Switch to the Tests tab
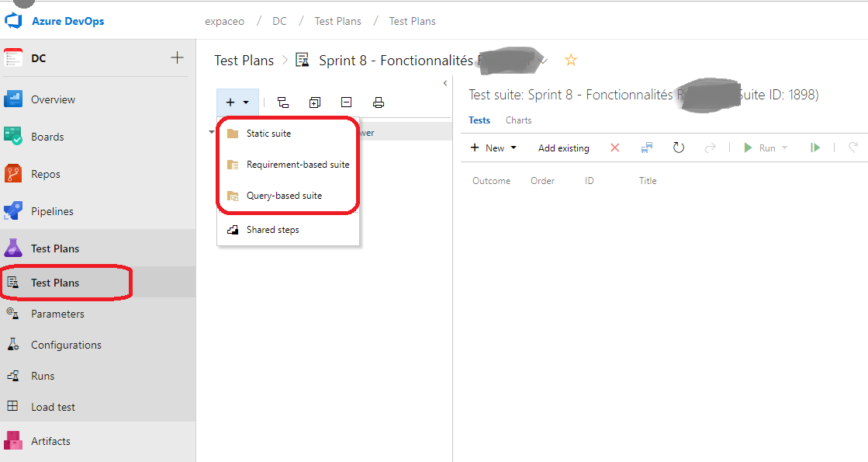The width and height of the screenshot is (868, 462). click(479, 120)
